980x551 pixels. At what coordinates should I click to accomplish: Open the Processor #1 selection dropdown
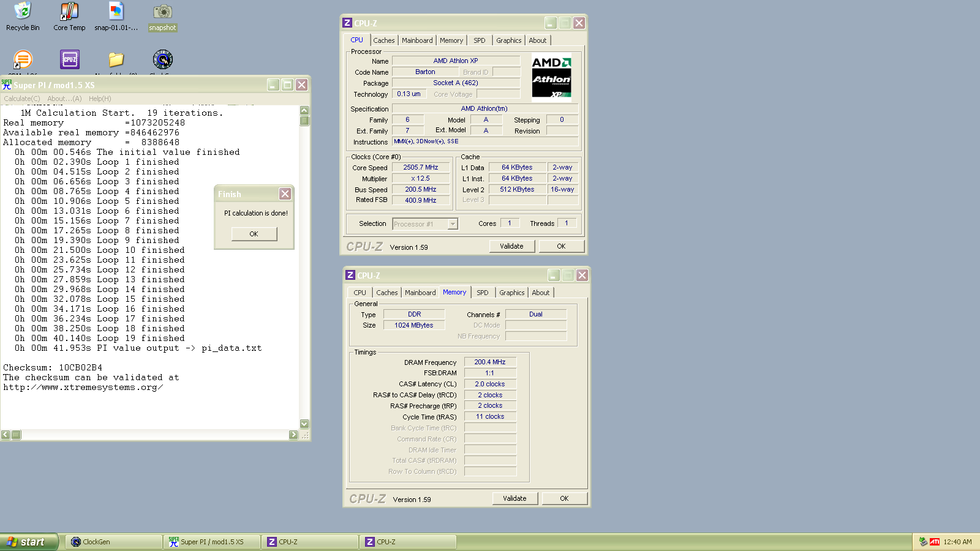453,224
